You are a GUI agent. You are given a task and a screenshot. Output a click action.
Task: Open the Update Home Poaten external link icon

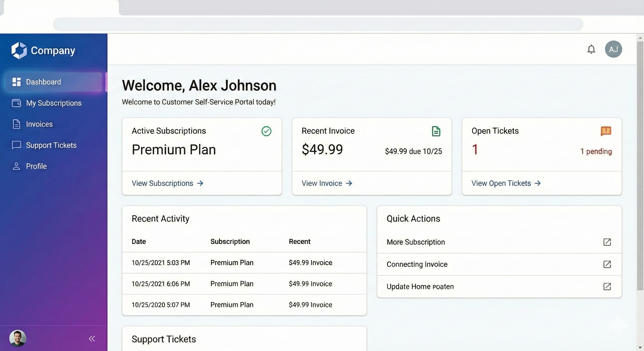[x=607, y=287]
